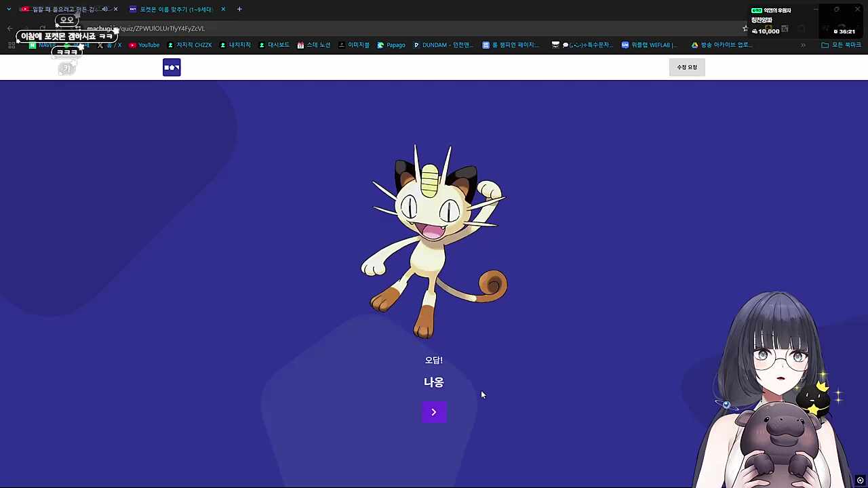Open the tab search dropdown arrow

tap(9, 9)
